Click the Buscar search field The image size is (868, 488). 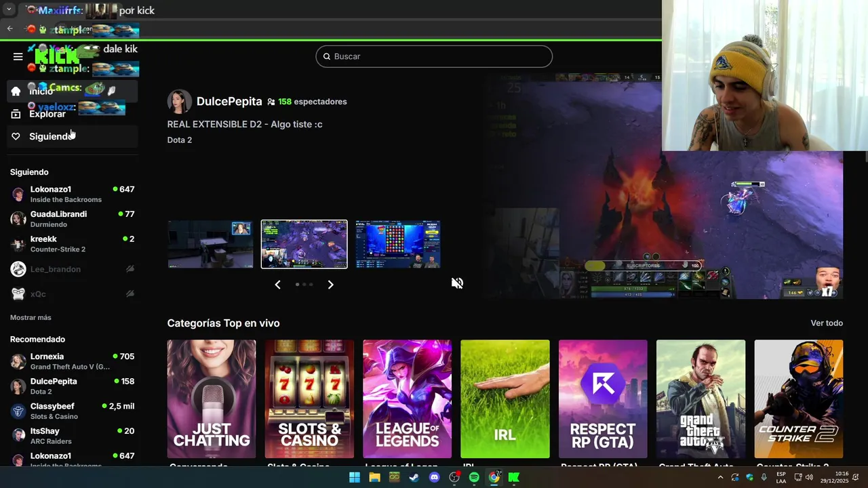(434, 56)
